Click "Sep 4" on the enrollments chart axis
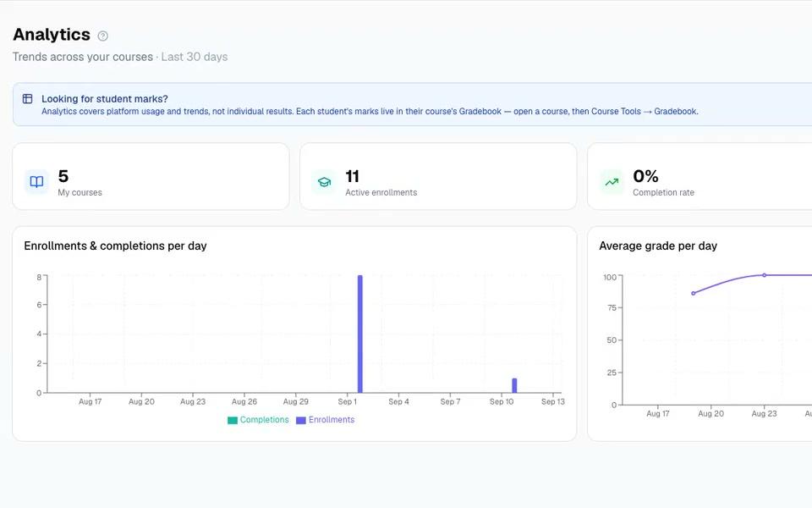 pos(398,401)
